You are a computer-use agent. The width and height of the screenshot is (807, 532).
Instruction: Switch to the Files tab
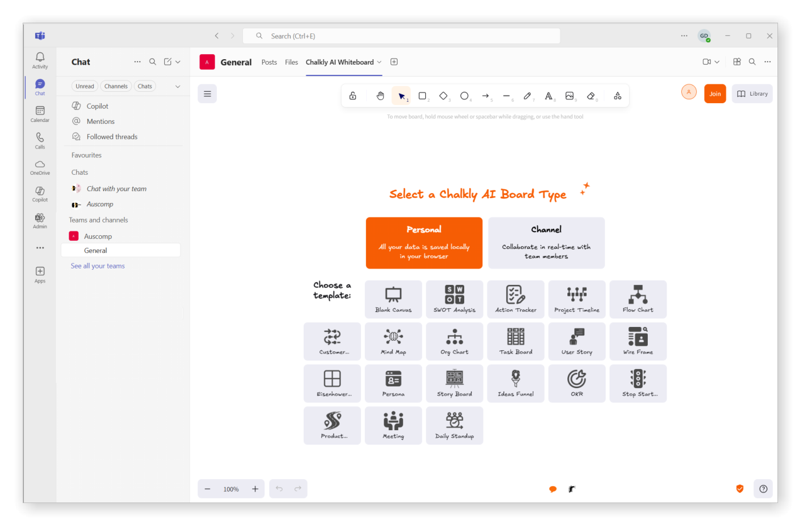coord(291,62)
